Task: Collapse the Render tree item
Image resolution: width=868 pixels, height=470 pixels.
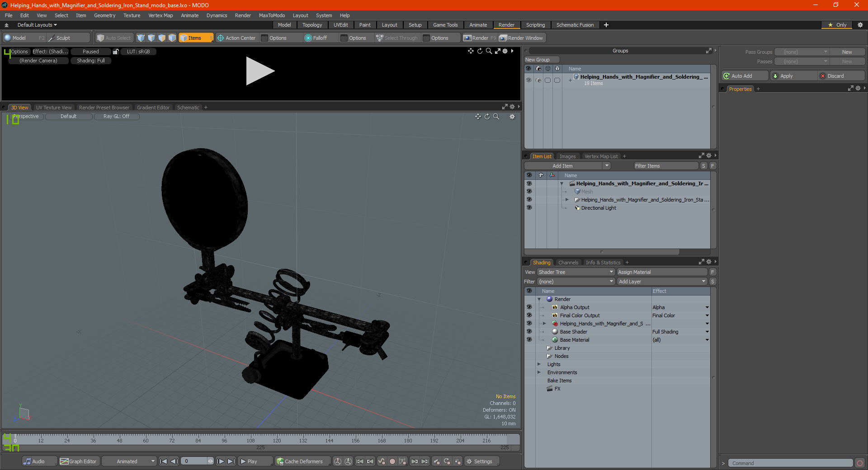Action: [539, 299]
